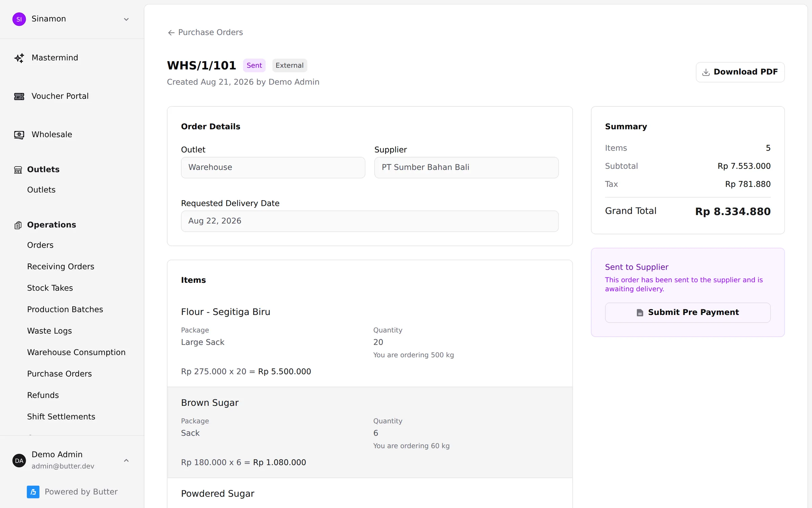The image size is (812, 508).
Task: Open the Stock Takes menu item
Action: pos(50,288)
